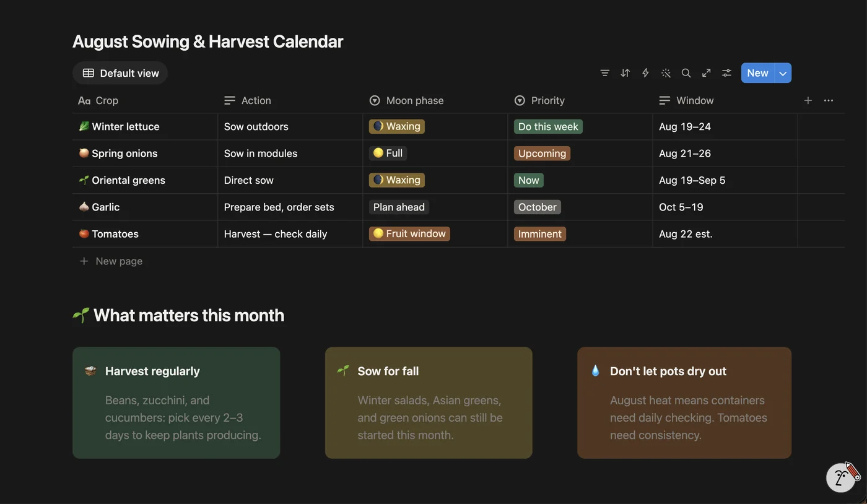Click the Now priority tag
The width and height of the screenshot is (867, 504).
(x=528, y=180)
